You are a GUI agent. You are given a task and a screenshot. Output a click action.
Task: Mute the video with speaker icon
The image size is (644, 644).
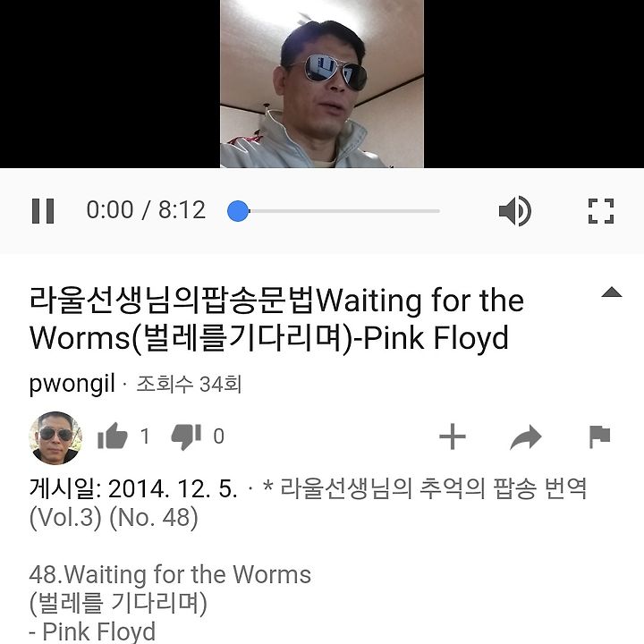(x=514, y=211)
